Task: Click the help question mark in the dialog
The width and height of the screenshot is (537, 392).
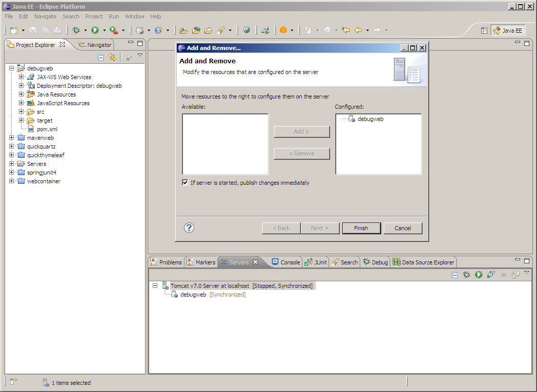Action: pos(189,228)
